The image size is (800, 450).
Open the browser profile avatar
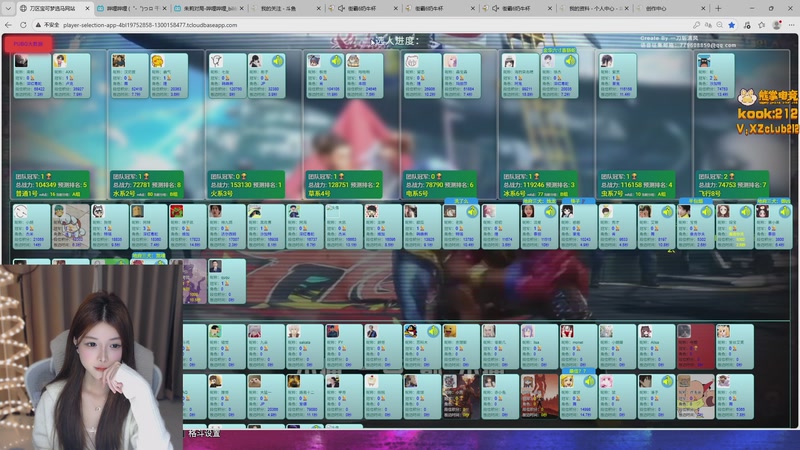[777, 24]
